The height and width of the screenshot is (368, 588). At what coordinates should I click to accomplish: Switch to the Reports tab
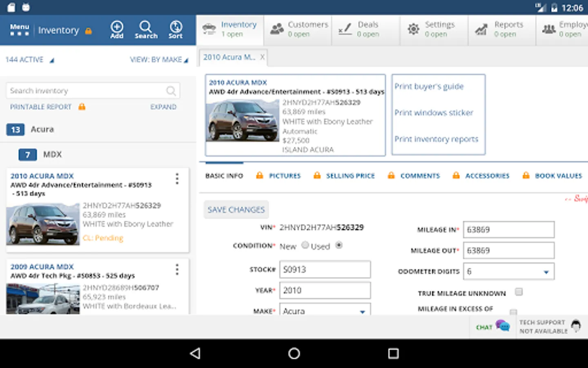pos(502,29)
